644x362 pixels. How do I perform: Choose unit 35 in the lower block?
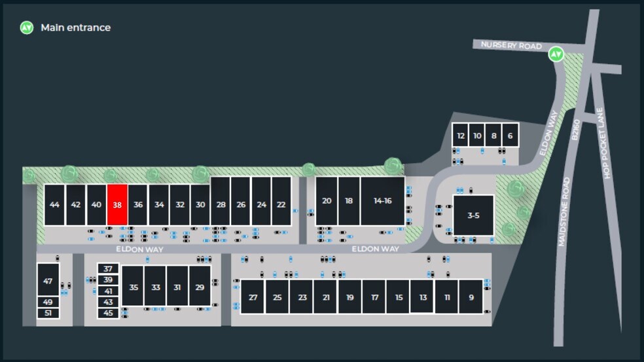pos(134,287)
